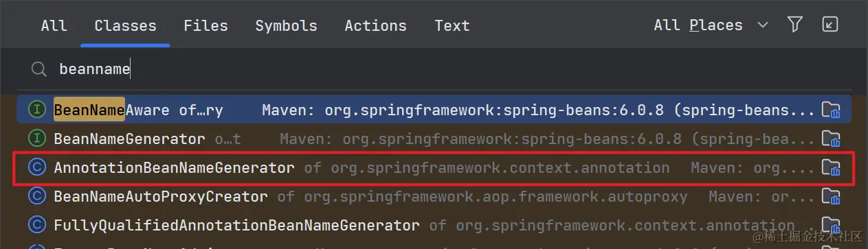Click the interface icon beside BeanNameGenerator
868x249 pixels.
tap(36, 139)
